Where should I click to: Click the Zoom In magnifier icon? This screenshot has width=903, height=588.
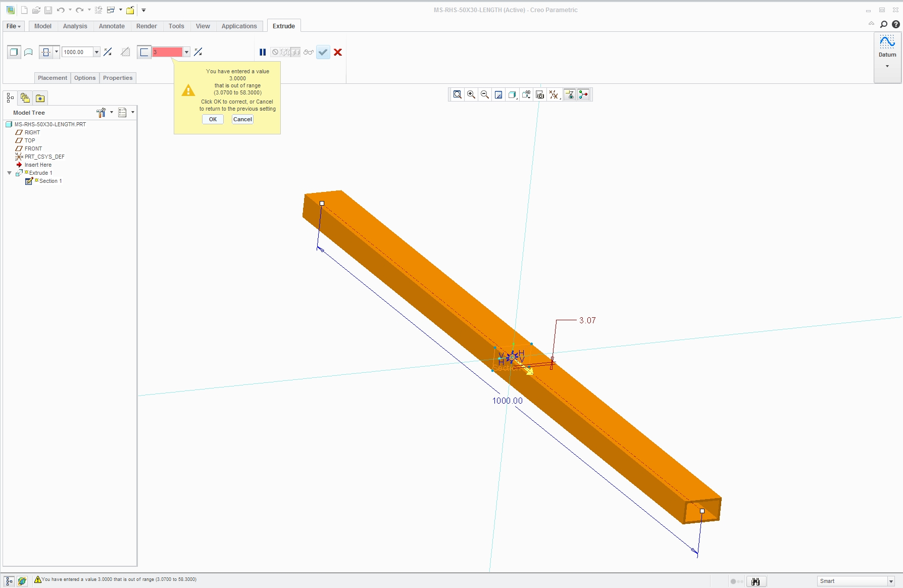point(471,95)
